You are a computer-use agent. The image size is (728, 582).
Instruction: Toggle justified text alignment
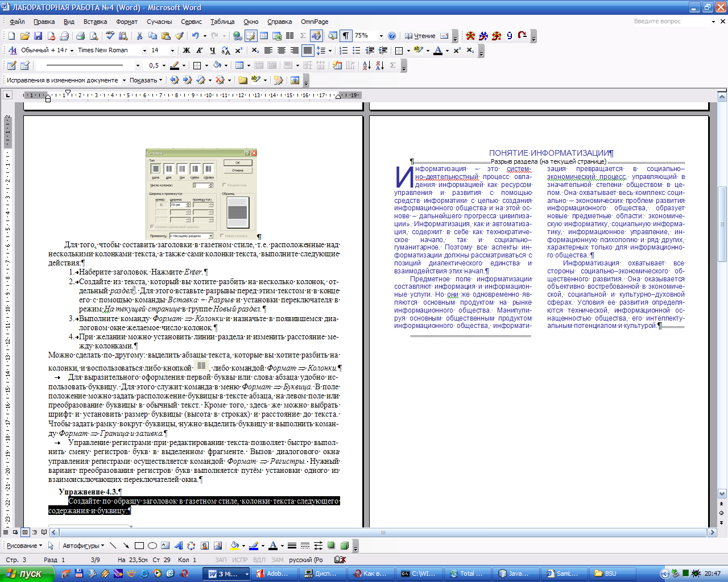coord(308,51)
